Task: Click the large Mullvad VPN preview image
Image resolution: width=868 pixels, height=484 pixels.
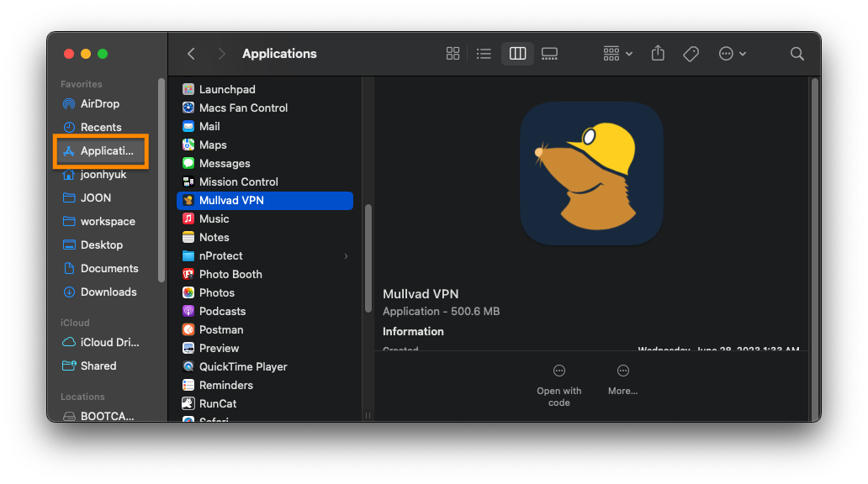Action: (x=591, y=174)
